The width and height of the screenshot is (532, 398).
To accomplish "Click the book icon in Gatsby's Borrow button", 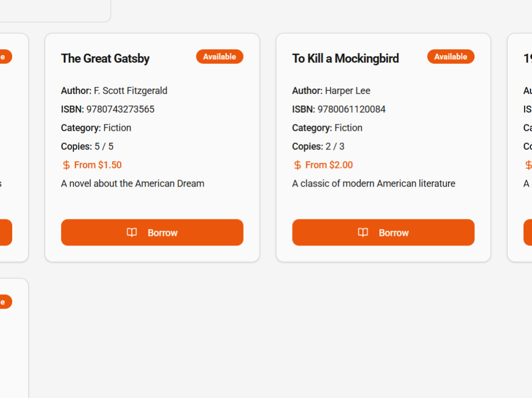I will 131,232.
